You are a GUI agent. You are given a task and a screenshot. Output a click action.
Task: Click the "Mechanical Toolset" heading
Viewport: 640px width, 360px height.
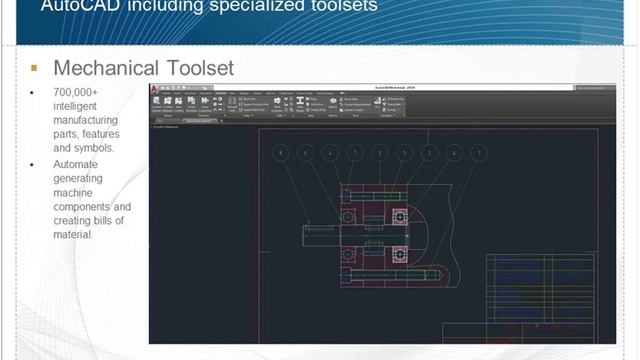(144, 68)
